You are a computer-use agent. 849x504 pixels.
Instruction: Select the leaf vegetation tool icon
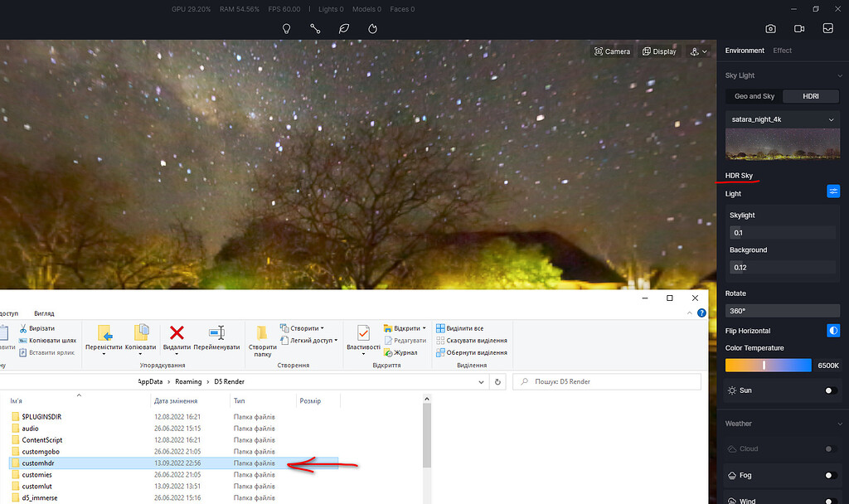[x=344, y=28]
